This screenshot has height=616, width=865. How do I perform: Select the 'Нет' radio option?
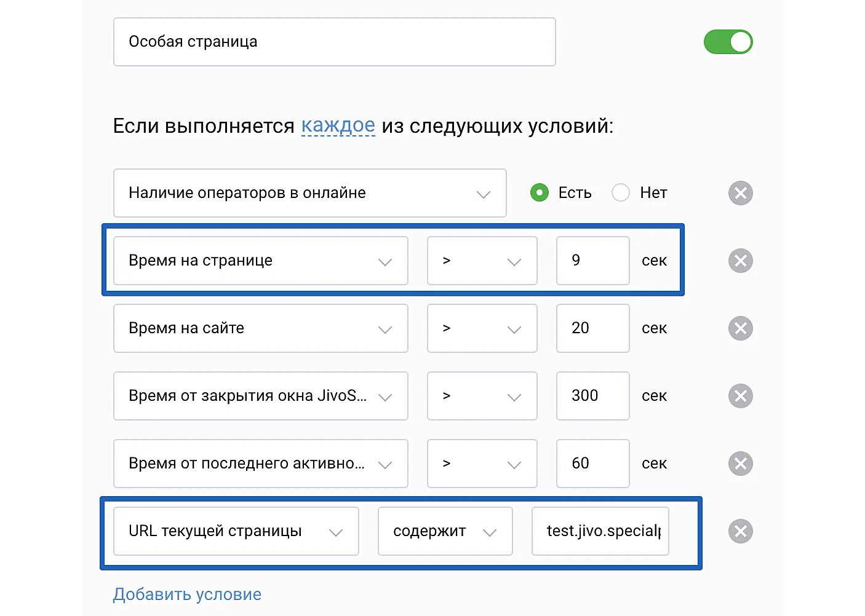click(x=621, y=193)
